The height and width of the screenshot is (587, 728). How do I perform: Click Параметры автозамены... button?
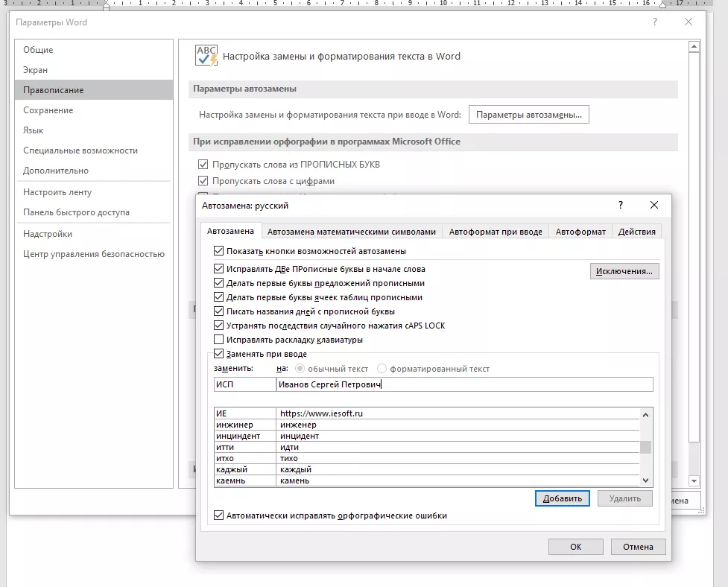(529, 115)
